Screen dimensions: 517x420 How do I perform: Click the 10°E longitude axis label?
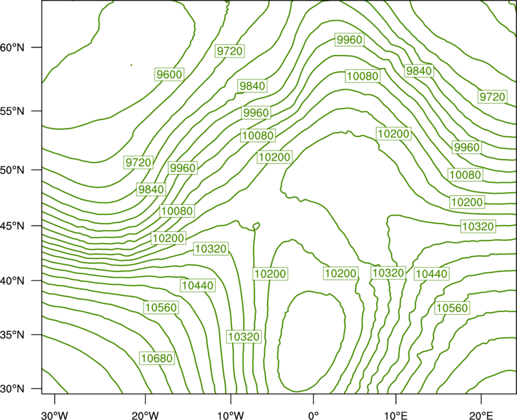click(396, 415)
